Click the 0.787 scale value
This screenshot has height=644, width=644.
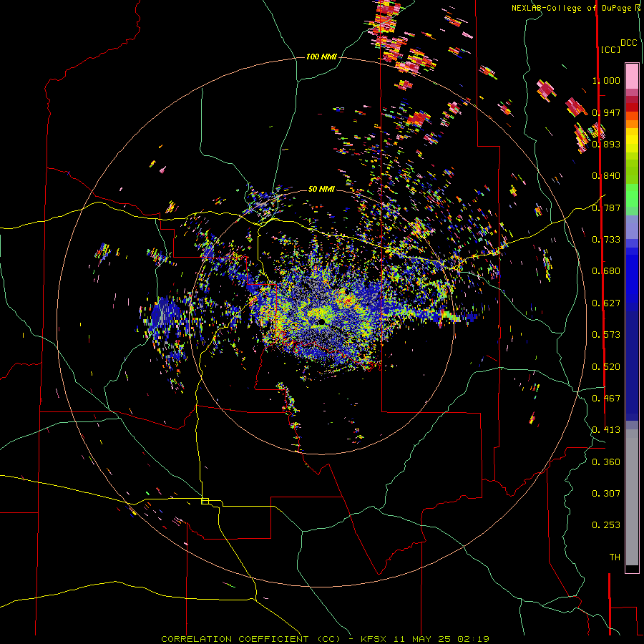click(x=606, y=208)
